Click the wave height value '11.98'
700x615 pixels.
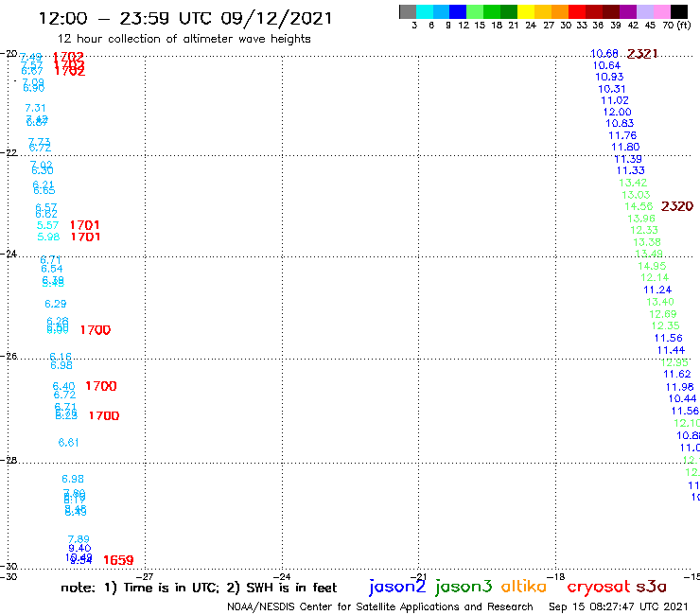click(679, 387)
